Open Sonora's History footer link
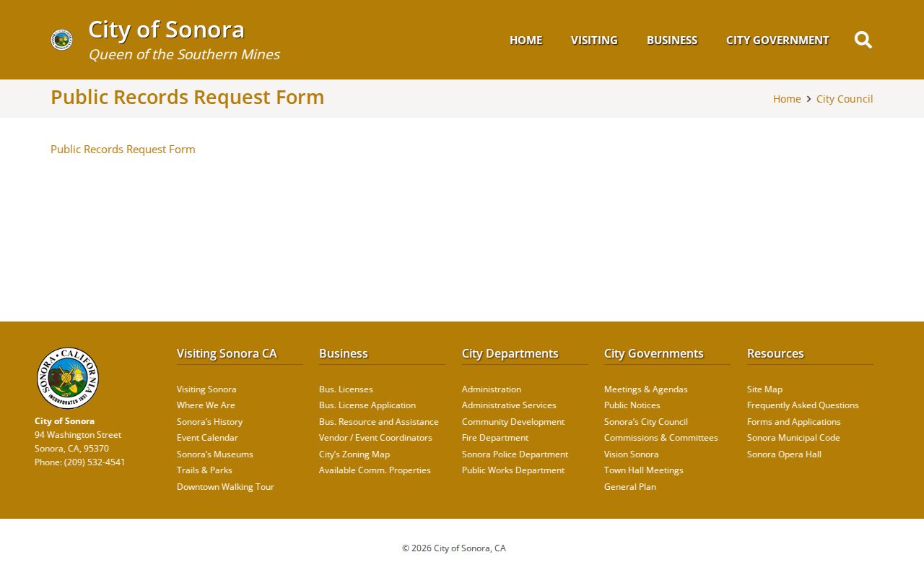Screen dimensions: 924x578 (209, 422)
